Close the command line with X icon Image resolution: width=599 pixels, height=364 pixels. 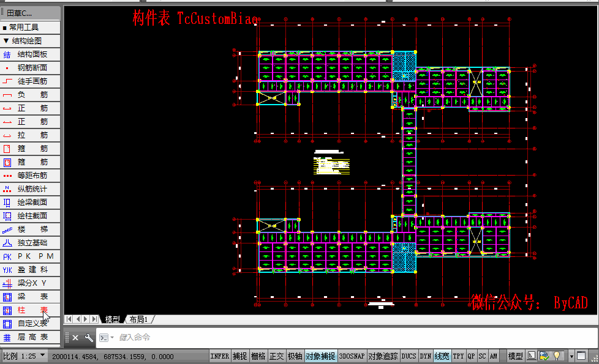pyautogui.click(x=75, y=338)
